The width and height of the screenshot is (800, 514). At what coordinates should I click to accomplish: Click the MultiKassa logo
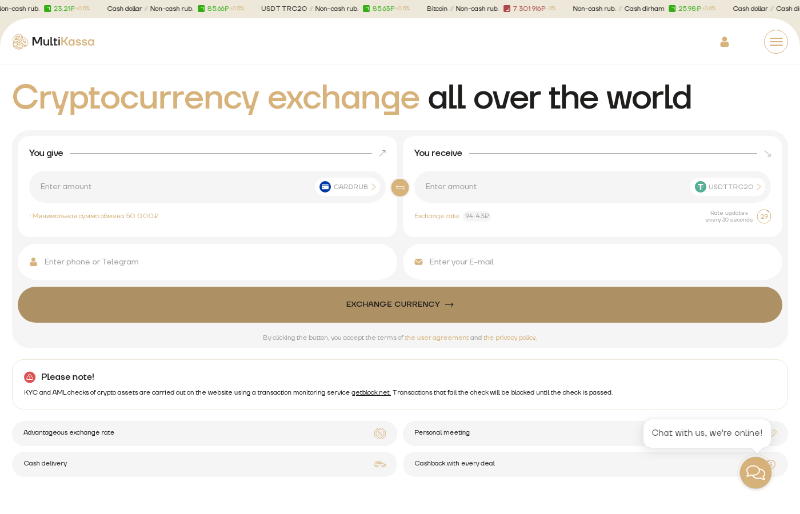coord(53,42)
